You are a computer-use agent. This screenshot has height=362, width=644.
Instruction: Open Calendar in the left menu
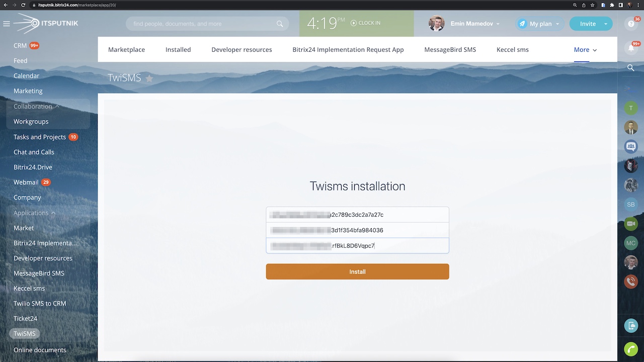[x=26, y=76]
